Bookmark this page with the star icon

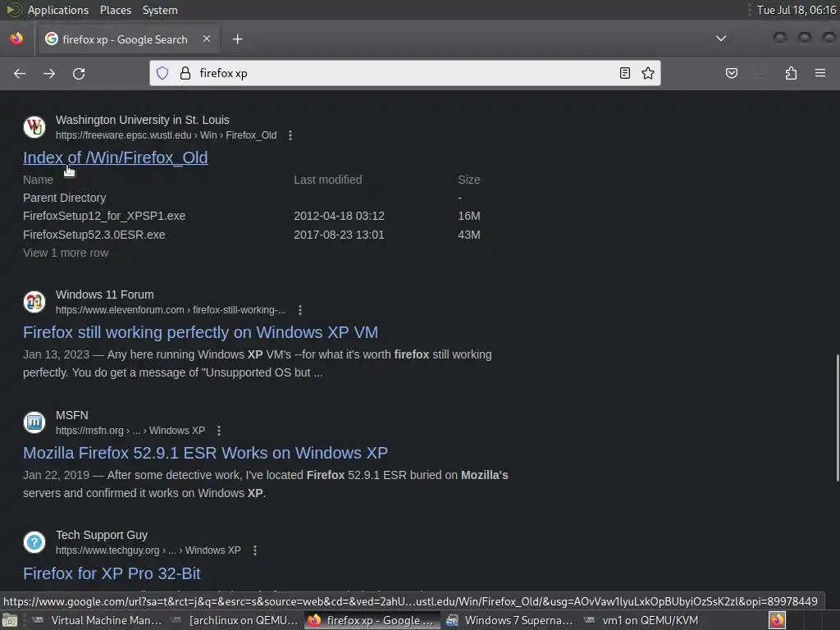pos(648,73)
